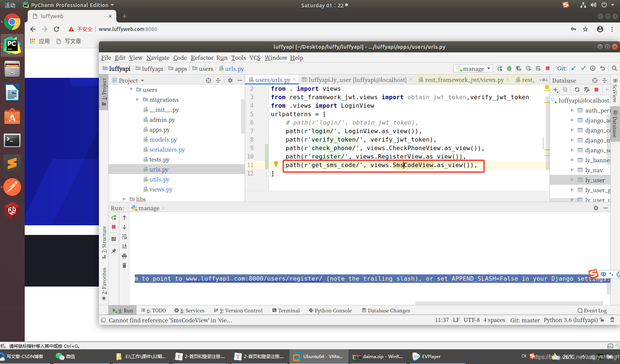Collapse all in the Project panel
620x364 pixels.
(218, 80)
